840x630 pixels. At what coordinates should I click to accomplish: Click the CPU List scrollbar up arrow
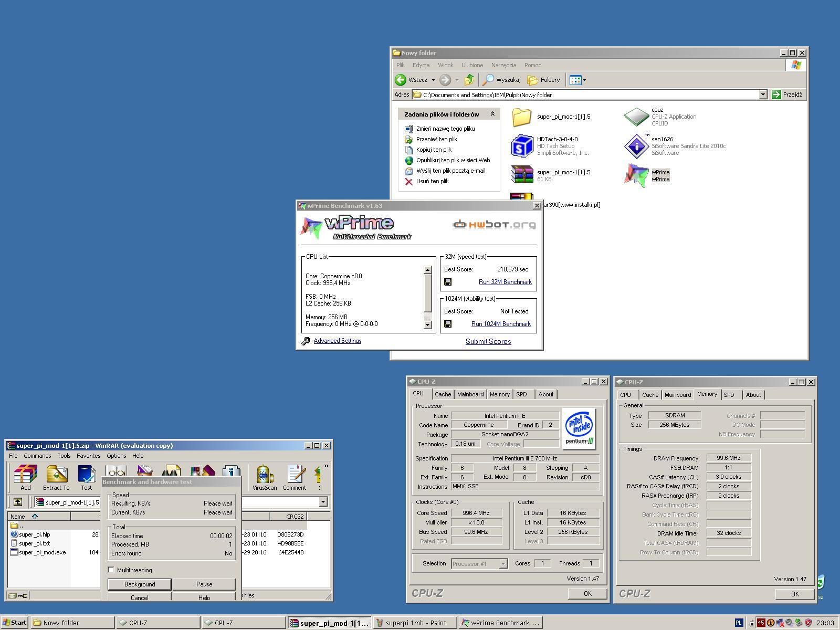click(x=427, y=270)
